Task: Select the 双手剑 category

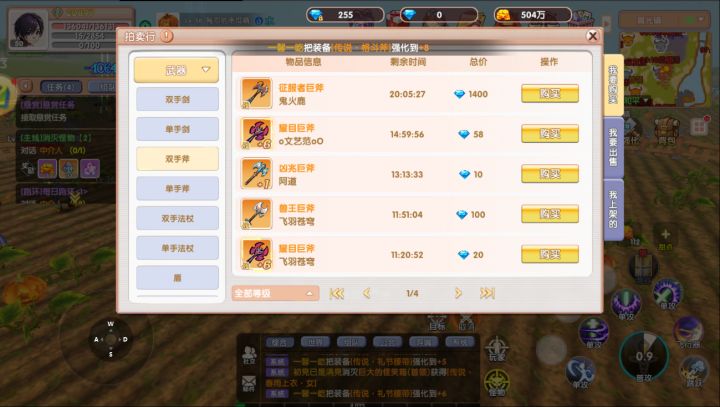Action: click(177, 99)
